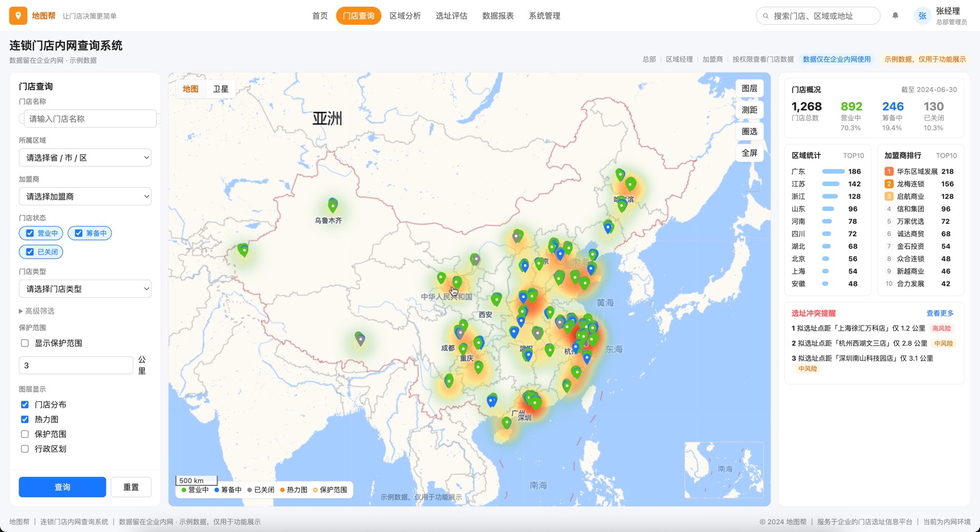Screen dimensions: 980x532
Task: Switch map to 卫星 view
Action: click(x=221, y=89)
